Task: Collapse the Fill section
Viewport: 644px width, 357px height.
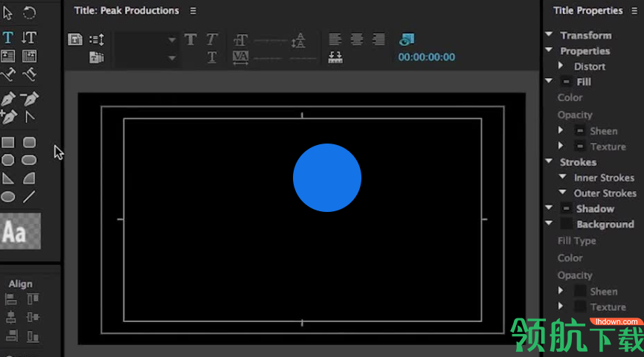Action: tap(549, 81)
